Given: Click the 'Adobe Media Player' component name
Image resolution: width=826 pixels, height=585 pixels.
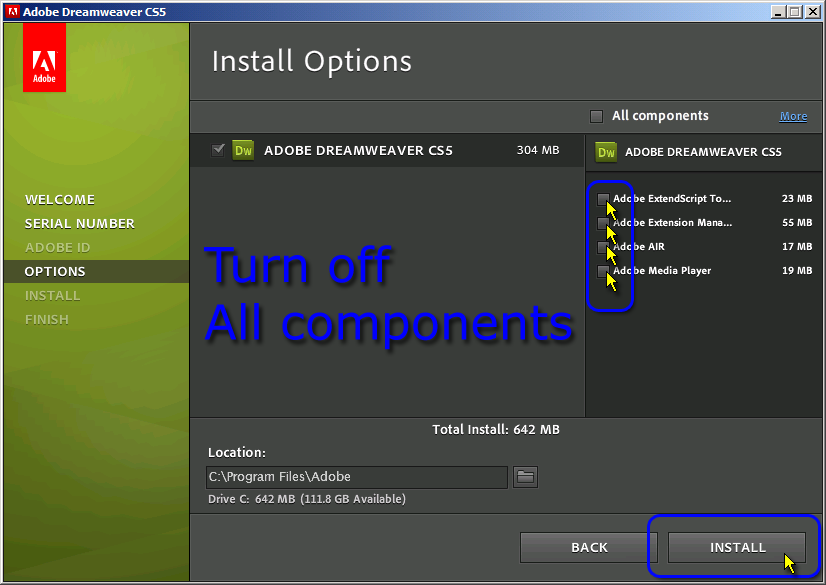Looking at the screenshot, I should pos(662,271).
